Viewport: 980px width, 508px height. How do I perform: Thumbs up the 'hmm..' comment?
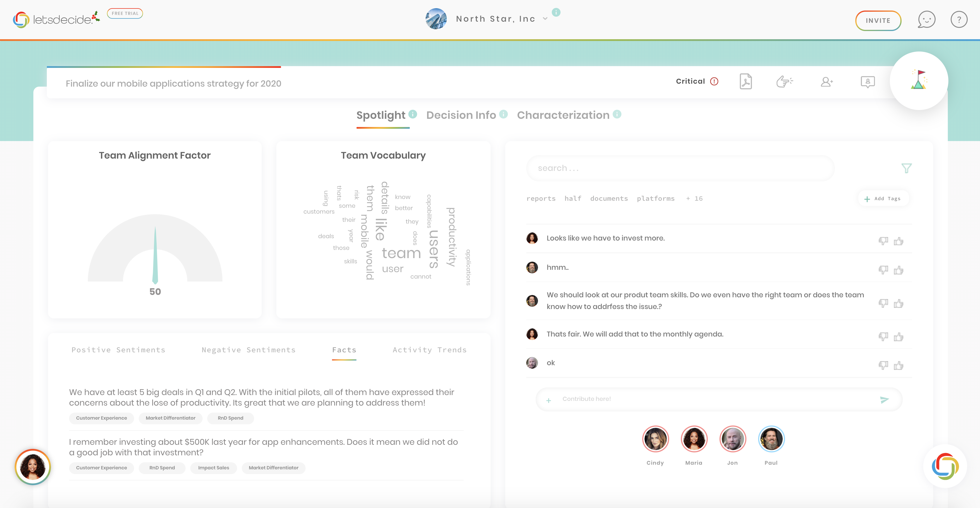tap(899, 270)
